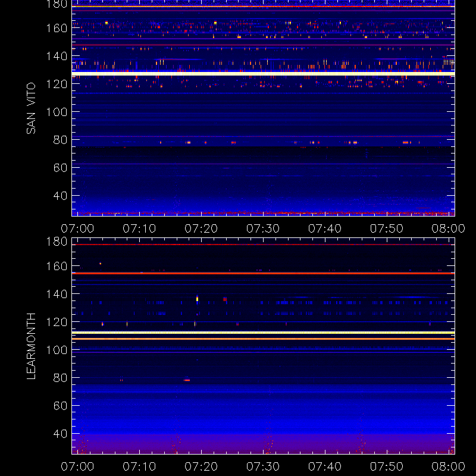Viewport: 476px width, 476px height.
Task: Select the 120 tick label on San Vito axis
Action: [57, 84]
